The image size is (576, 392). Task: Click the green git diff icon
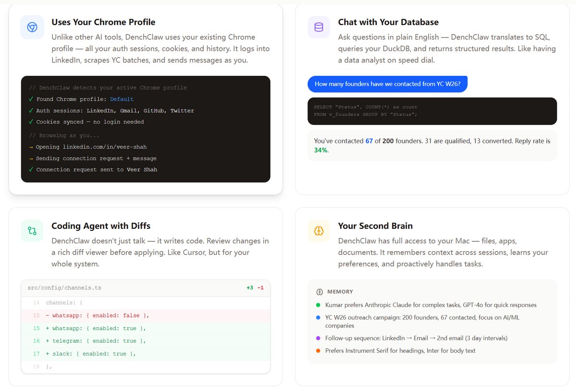click(x=32, y=231)
